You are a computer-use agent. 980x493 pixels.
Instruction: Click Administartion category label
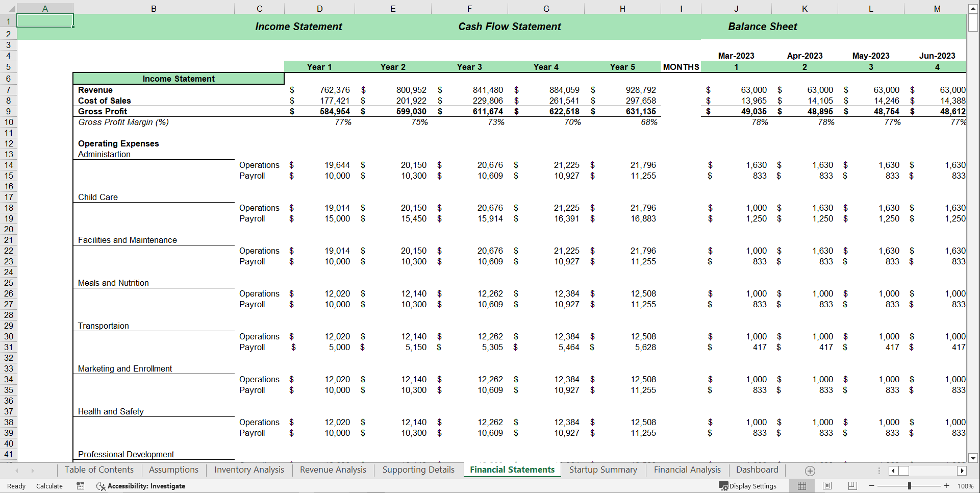coord(104,154)
